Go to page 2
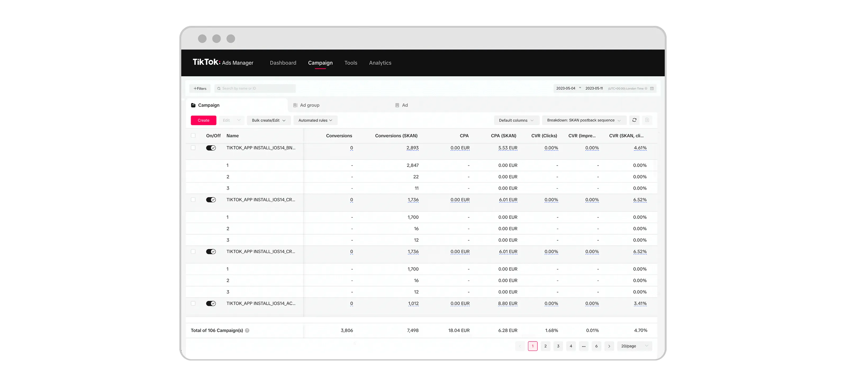The height and width of the screenshot is (388, 868). [545, 346]
